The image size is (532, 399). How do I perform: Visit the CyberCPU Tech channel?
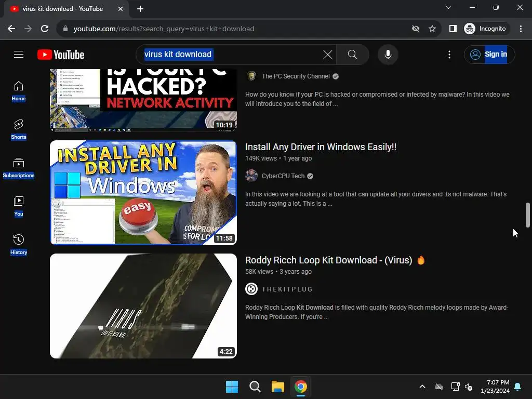[283, 176]
